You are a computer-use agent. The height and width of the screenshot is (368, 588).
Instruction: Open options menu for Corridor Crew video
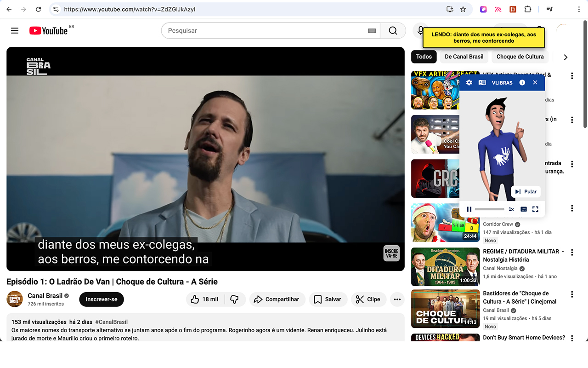tap(572, 208)
